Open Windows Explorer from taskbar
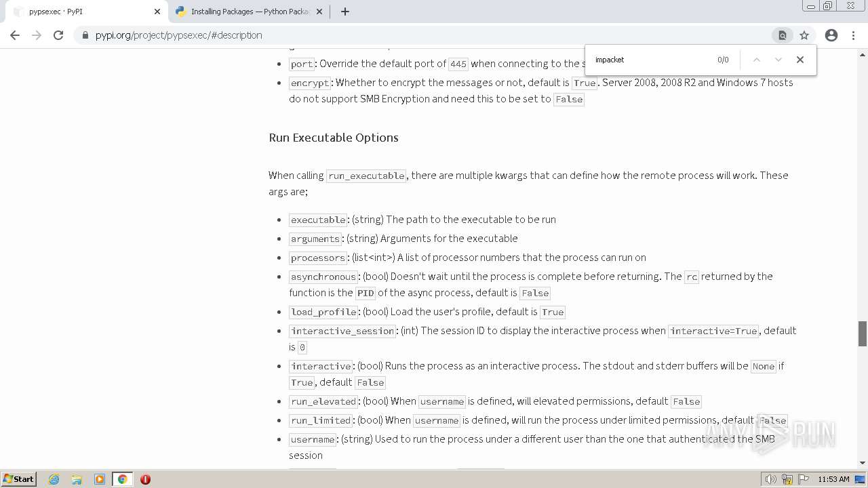The image size is (868, 488). click(77, 479)
